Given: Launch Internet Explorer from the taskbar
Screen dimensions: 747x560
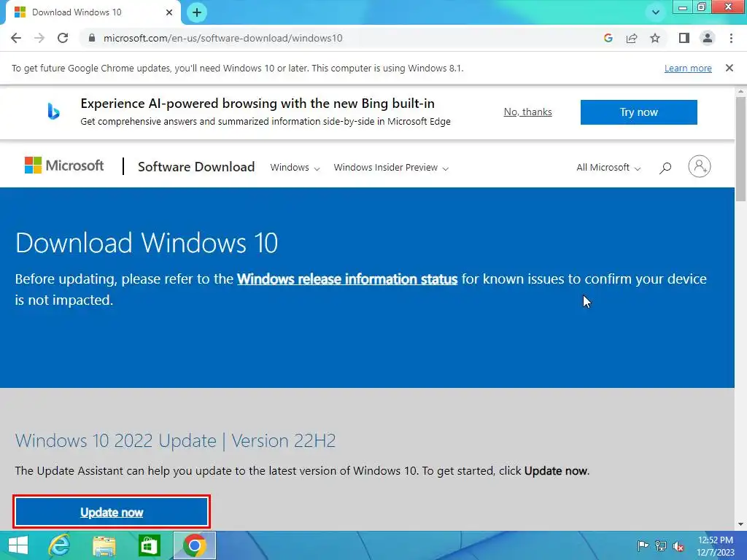Looking at the screenshot, I should click(60, 545).
